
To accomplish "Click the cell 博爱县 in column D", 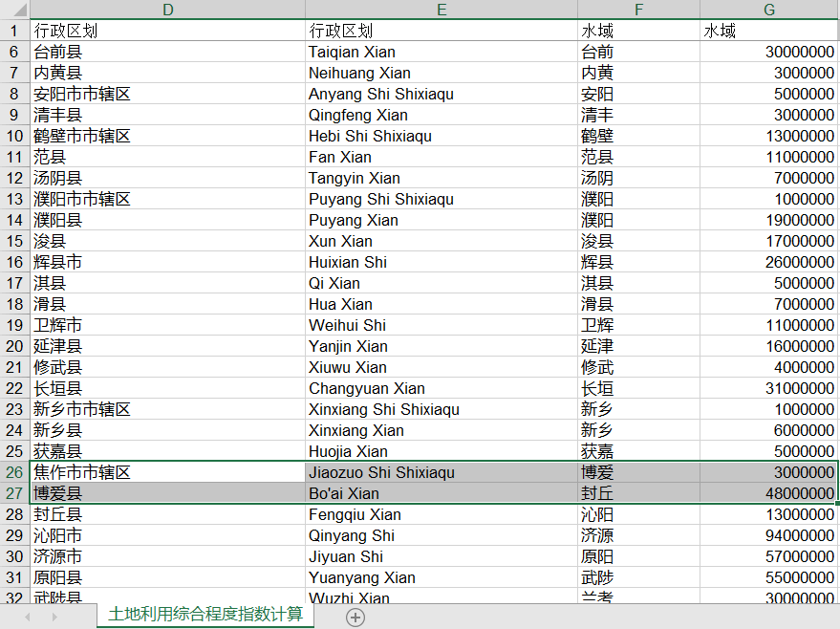I will tap(167, 493).
